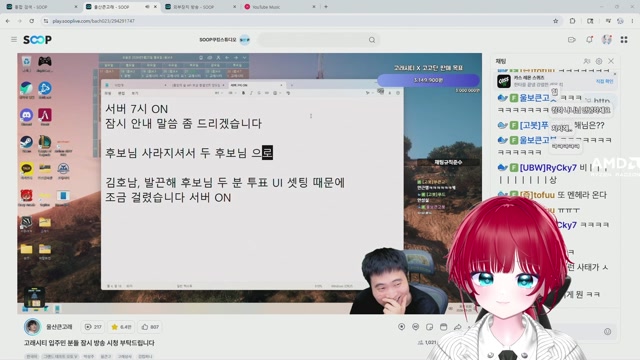Open chat settings gear icon
Image resolution: width=640 pixels, height=360 pixels.
coord(599,61)
